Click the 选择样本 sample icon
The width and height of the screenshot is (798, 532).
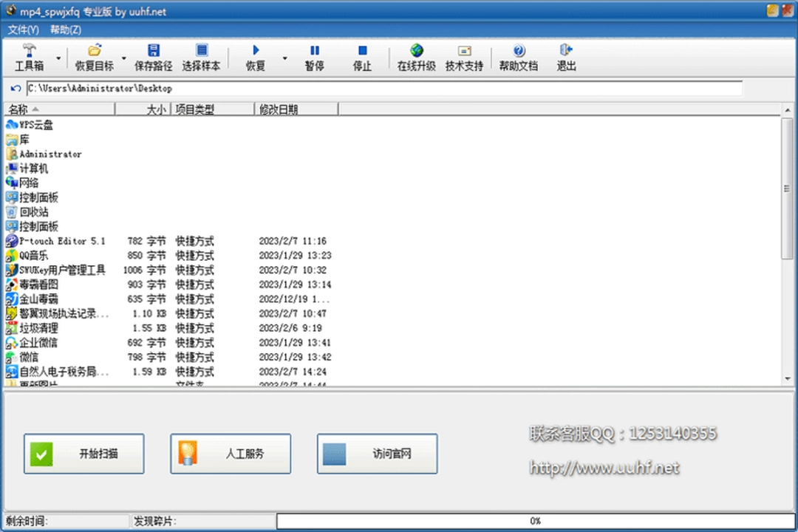201,50
